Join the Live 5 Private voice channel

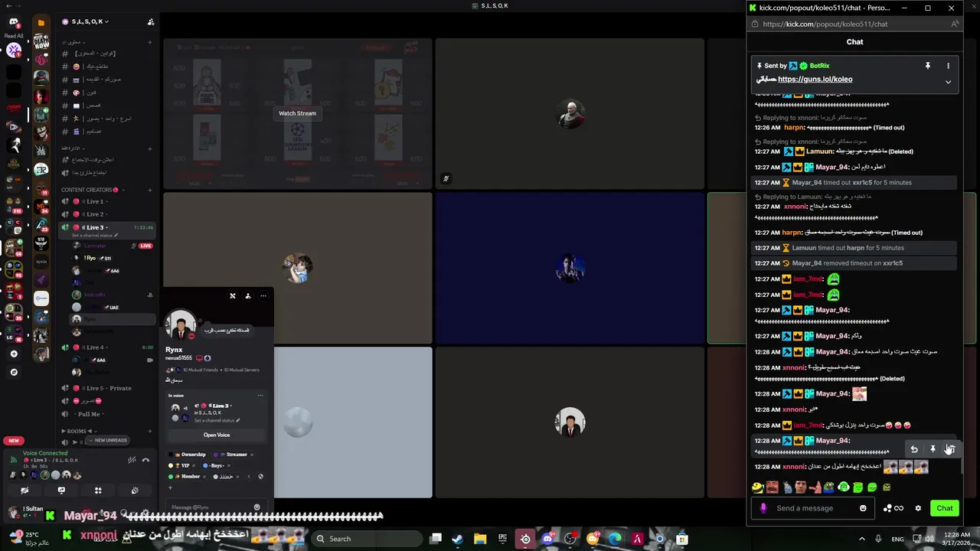click(107, 388)
